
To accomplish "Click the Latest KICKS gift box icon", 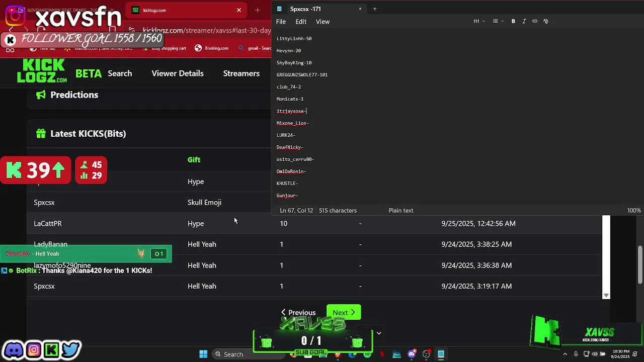I will 41,133.
